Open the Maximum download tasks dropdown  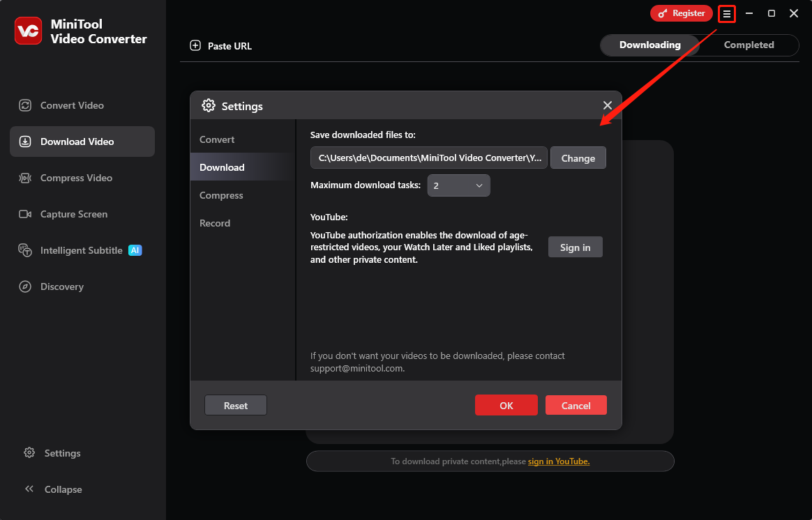pyautogui.click(x=458, y=185)
